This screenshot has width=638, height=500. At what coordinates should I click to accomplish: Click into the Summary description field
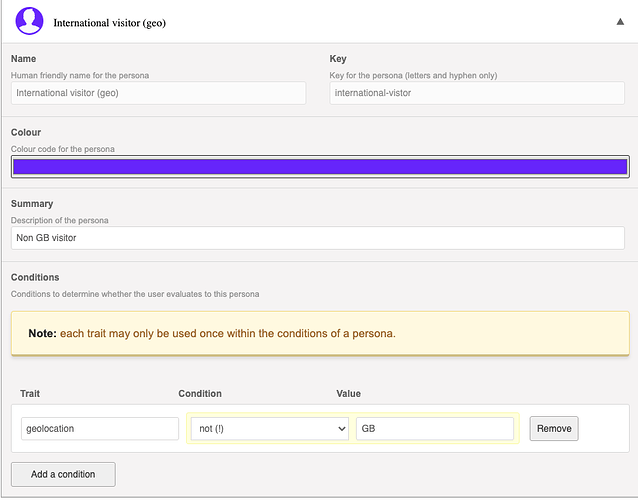coord(317,238)
